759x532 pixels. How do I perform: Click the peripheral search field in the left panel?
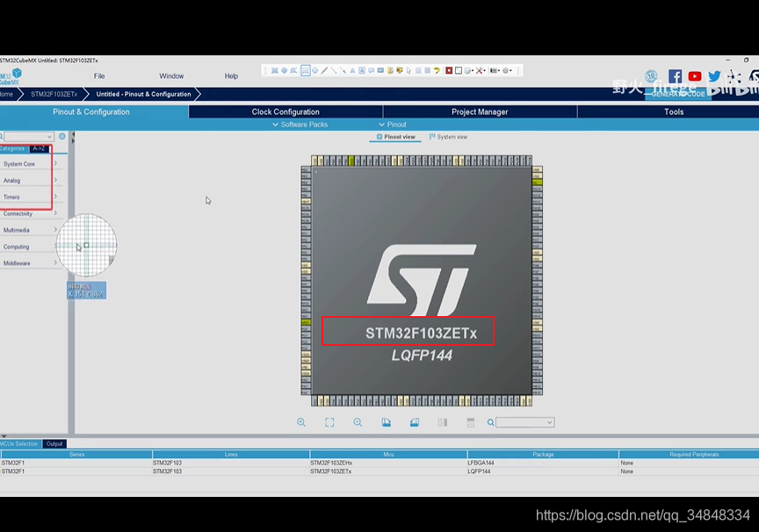pyautogui.click(x=28, y=136)
